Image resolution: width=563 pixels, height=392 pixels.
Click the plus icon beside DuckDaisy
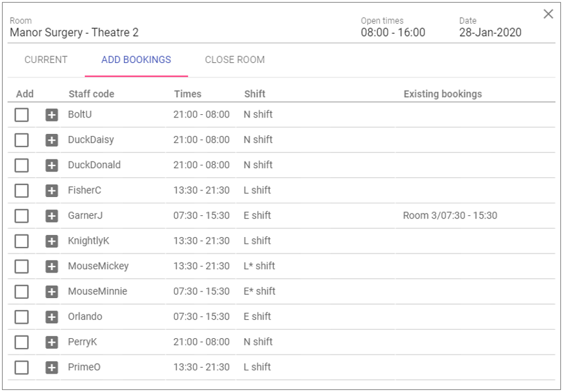52,140
